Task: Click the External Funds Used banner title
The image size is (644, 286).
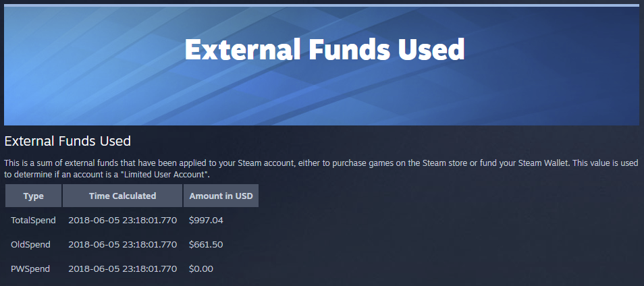Action: (x=325, y=50)
